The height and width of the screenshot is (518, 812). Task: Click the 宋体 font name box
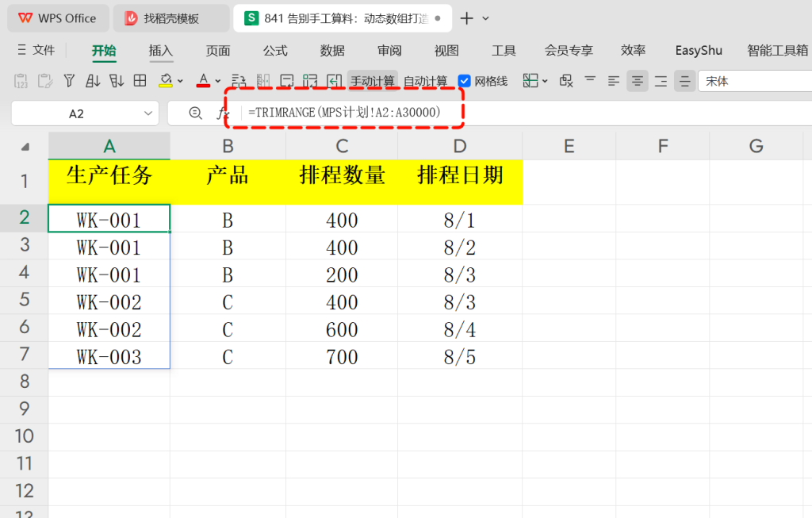pos(755,82)
